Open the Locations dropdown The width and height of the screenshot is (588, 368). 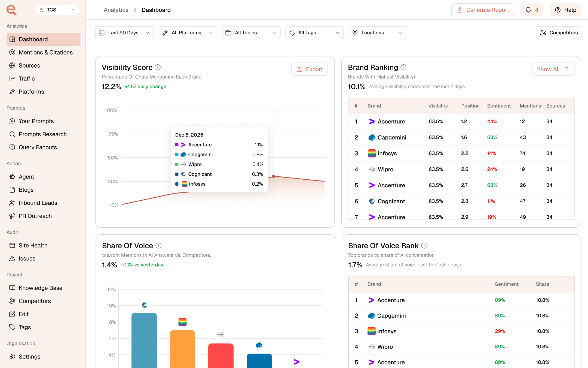pos(378,33)
